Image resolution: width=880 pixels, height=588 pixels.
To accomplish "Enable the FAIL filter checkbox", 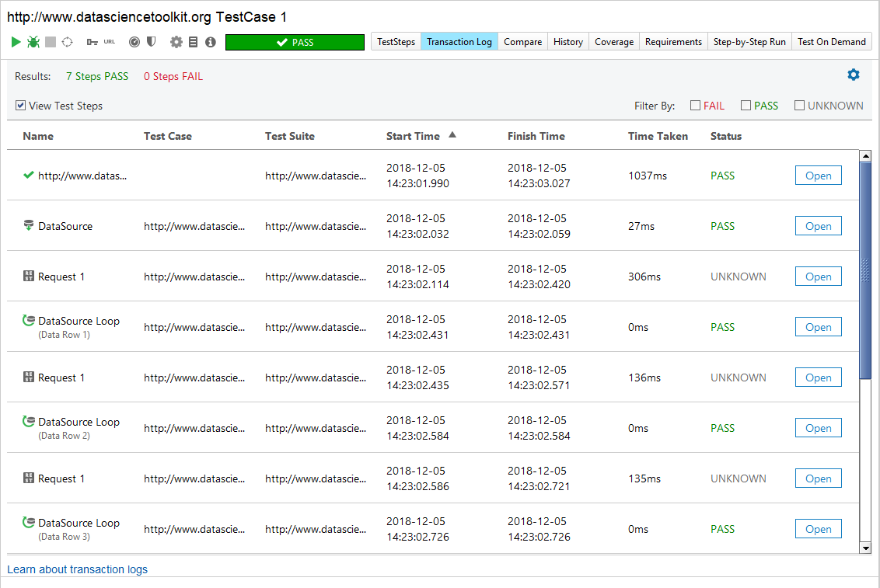I will [x=695, y=106].
